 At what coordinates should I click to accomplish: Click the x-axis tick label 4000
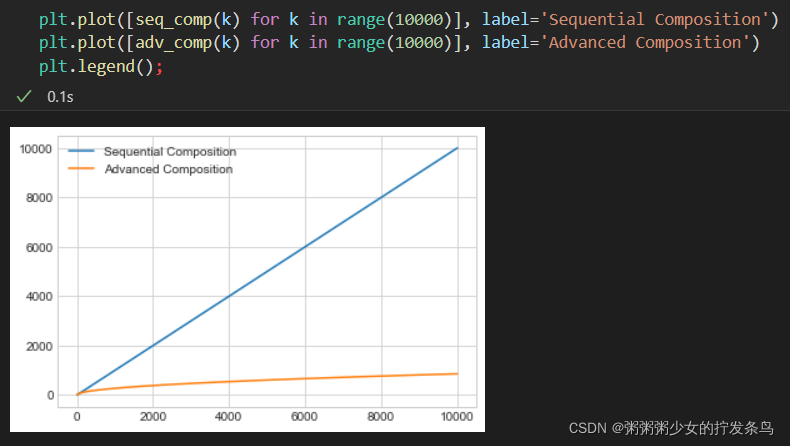click(x=228, y=417)
